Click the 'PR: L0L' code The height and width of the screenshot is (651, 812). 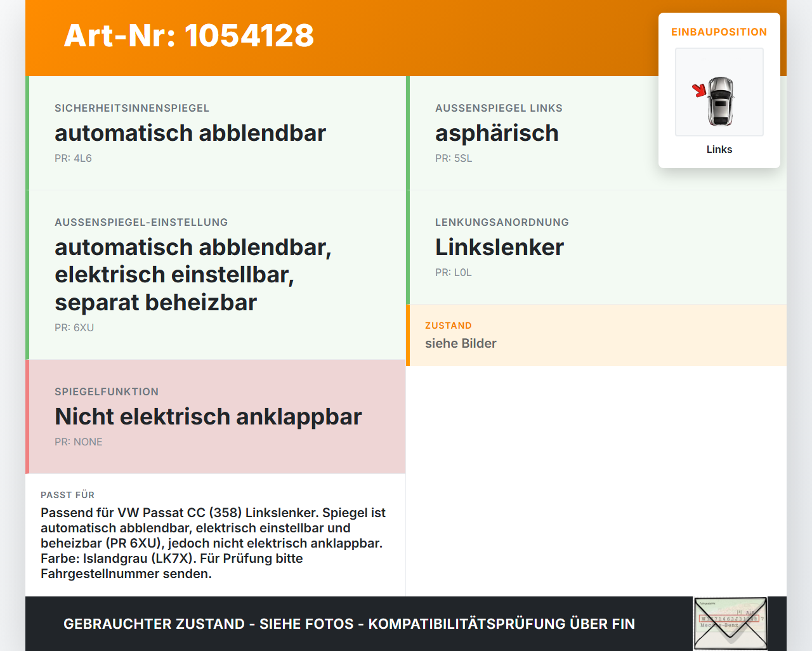click(x=454, y=272)
